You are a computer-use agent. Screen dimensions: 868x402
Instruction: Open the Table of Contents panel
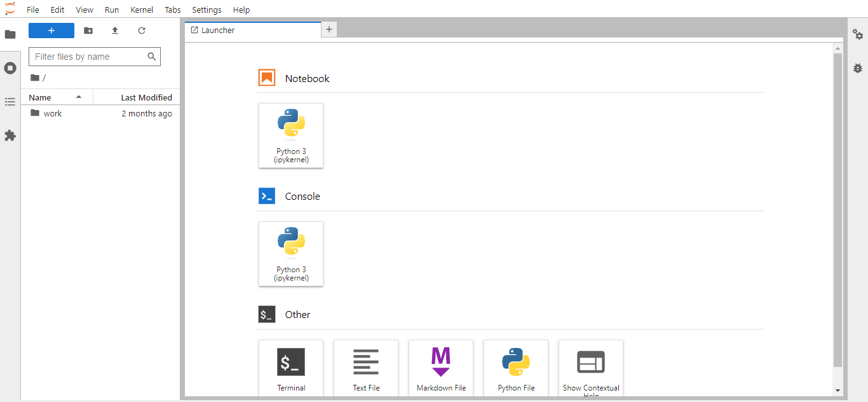10,102
